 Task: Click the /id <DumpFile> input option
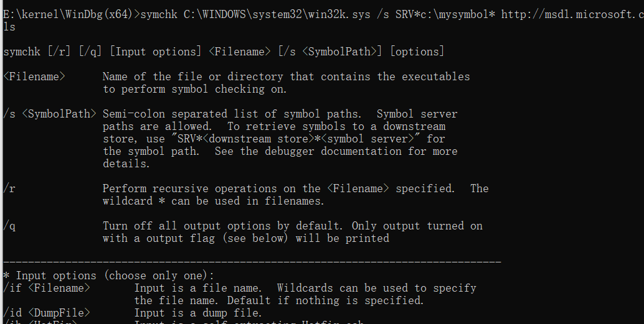click(x=47, y=313)
